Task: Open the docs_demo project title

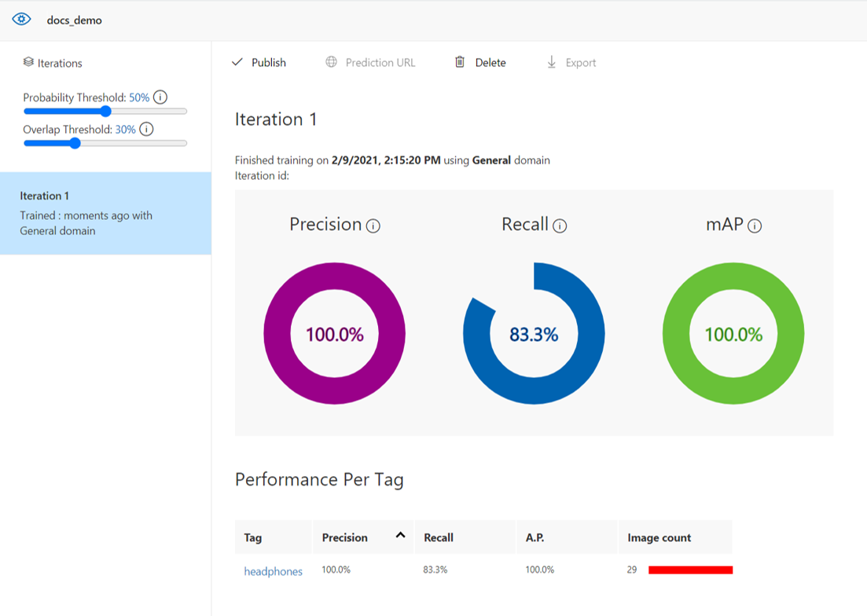Action: tap(74, 20)
